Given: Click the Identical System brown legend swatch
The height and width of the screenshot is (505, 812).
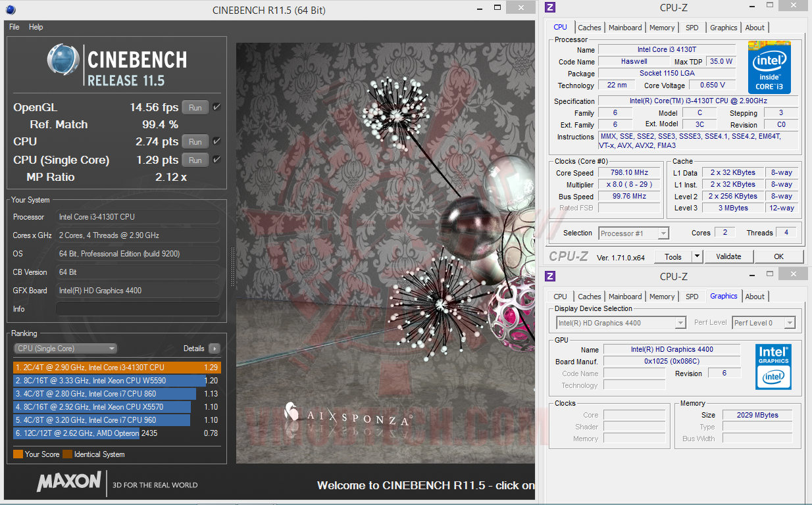Looking at the screenshot, I should [67, 454].
